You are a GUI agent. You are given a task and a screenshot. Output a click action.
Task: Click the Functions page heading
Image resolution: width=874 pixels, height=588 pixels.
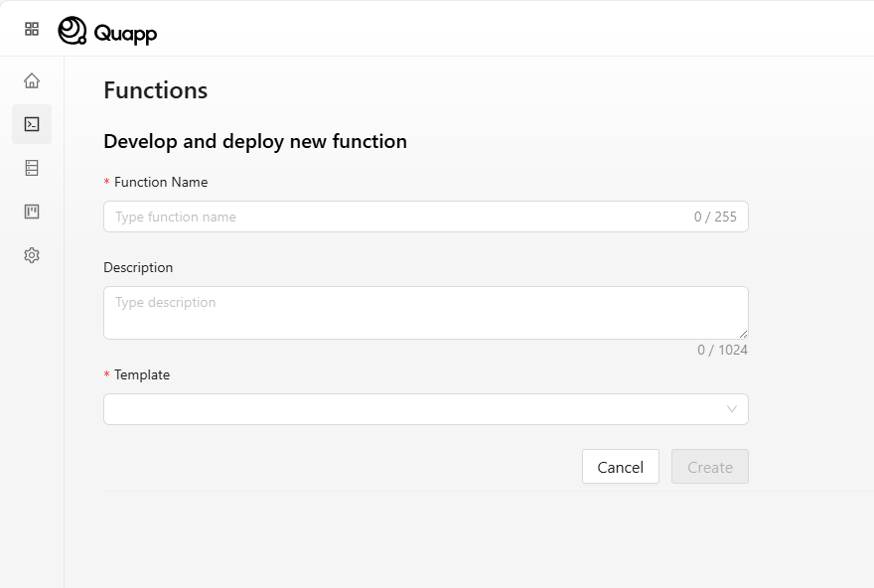[155, 90]
